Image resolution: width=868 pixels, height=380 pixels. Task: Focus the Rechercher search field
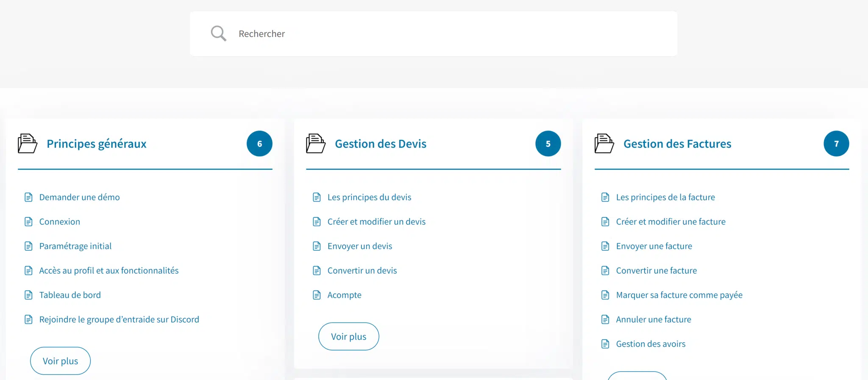click(x=434, y=34)
